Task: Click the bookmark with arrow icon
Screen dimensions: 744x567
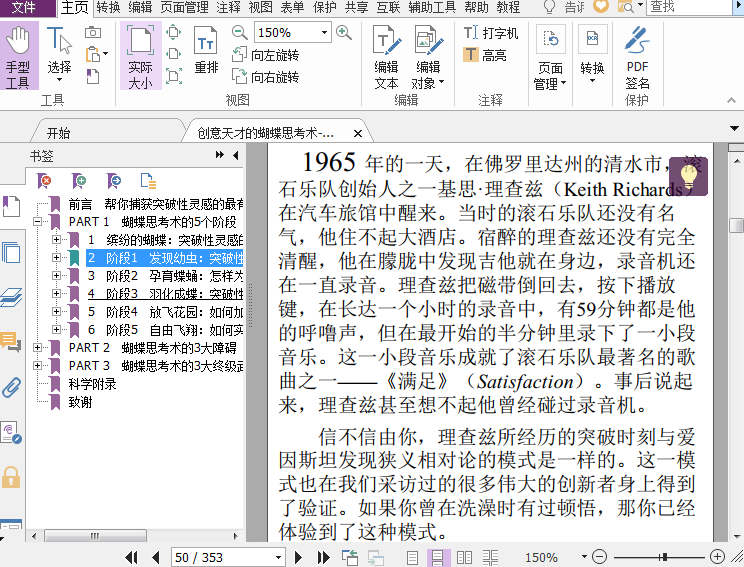Action: point(114,180)
